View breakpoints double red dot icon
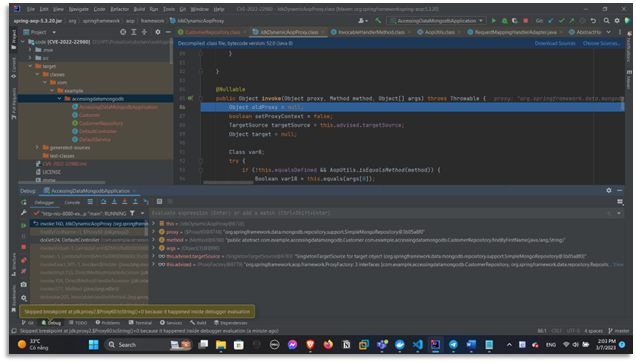Image resolution: width=636 pixels, height=363 pixels. tap(24, 260)
